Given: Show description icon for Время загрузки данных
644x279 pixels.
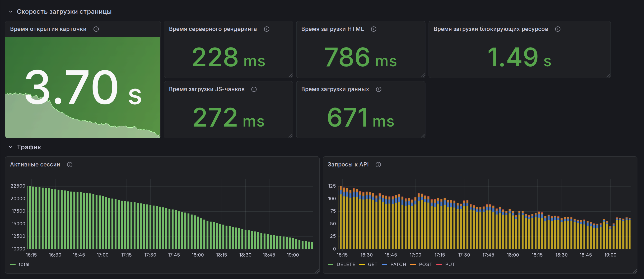Looking at the screenshot, I should click(x=379, y=89).
